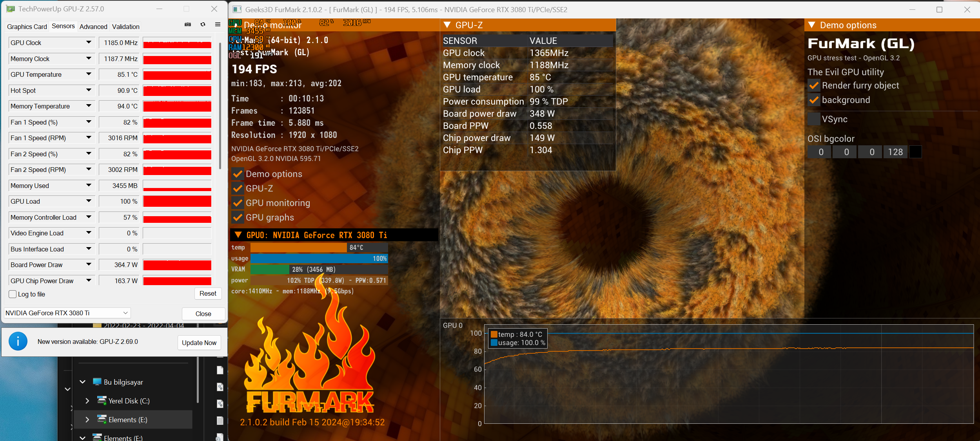
Task: Click the 194 FPS readout in FurMark
Action: pyautogui.click(x=254, y=69)
